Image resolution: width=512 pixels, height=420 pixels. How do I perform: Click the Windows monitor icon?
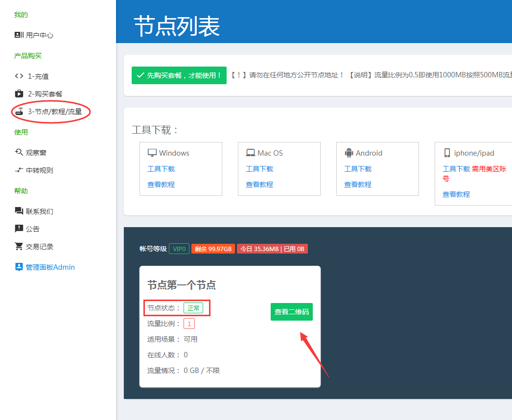coord(153,153)
